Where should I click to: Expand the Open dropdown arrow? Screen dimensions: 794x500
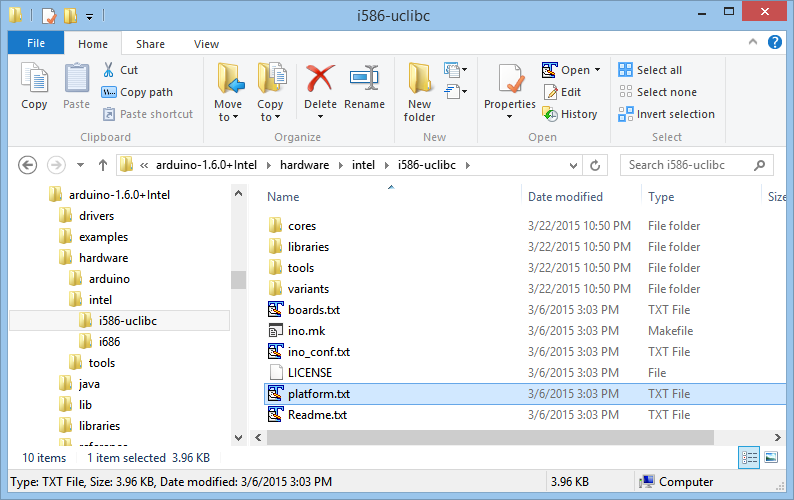click(598, 70)
